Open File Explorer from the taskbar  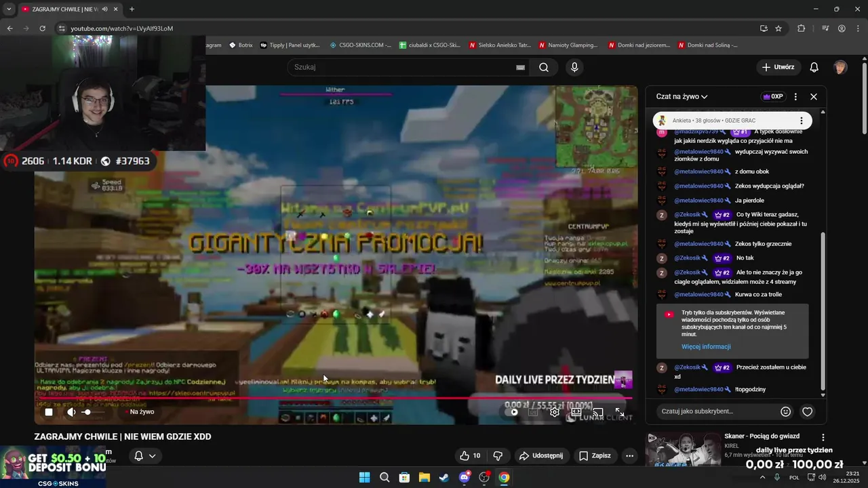point(424,477)
